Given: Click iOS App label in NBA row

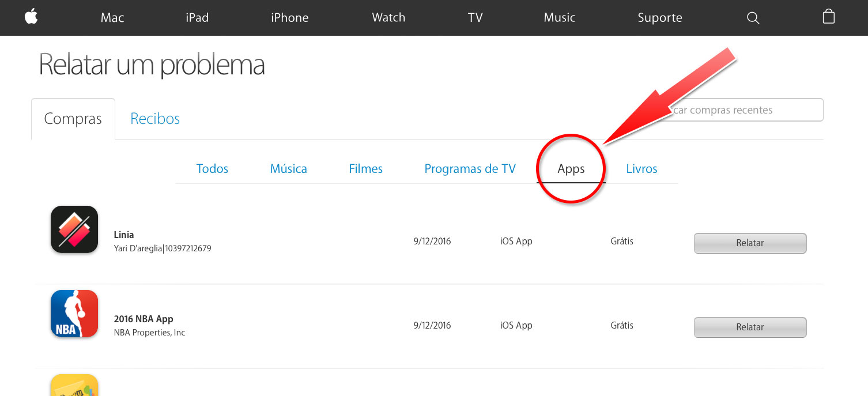Looking at the screenshot, I should click(516, 326).
